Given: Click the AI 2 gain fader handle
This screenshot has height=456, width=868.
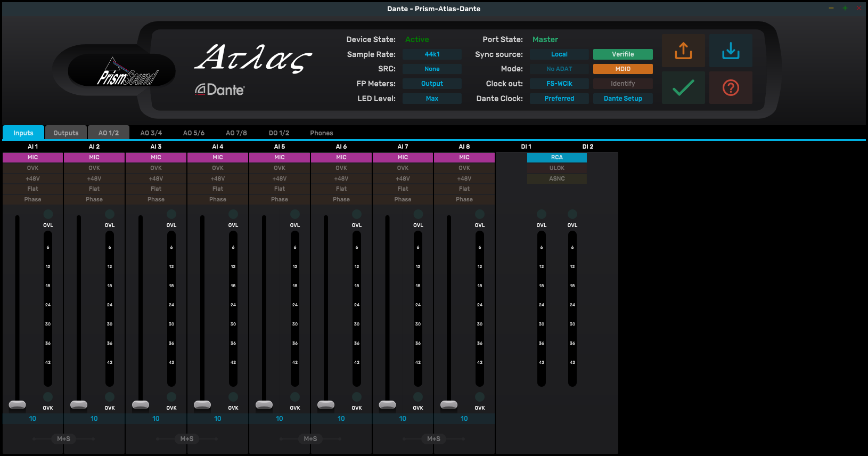Looking at the screenshot, I should 79,405.
